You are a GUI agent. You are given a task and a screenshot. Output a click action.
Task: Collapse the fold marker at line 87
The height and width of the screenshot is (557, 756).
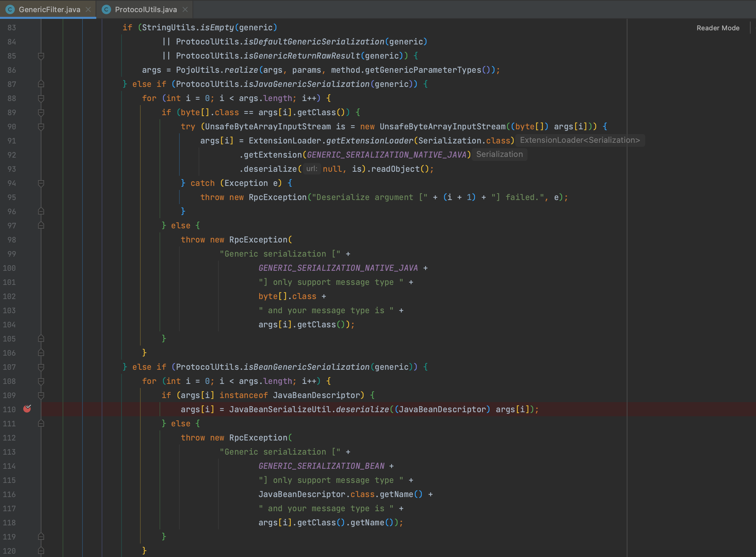click(41, 84)
